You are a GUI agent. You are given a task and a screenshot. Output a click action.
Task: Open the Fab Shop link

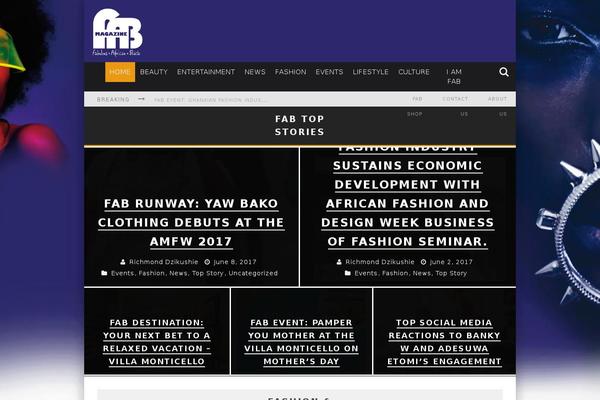click(415, 106)
